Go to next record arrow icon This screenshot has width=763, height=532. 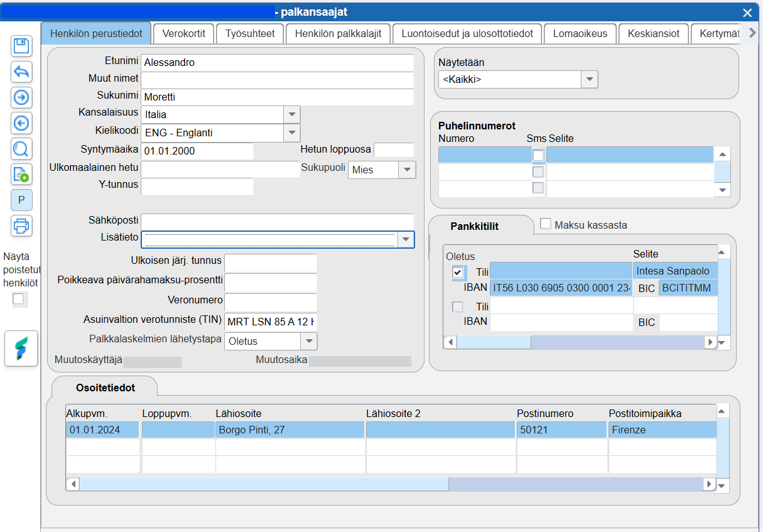22,97
